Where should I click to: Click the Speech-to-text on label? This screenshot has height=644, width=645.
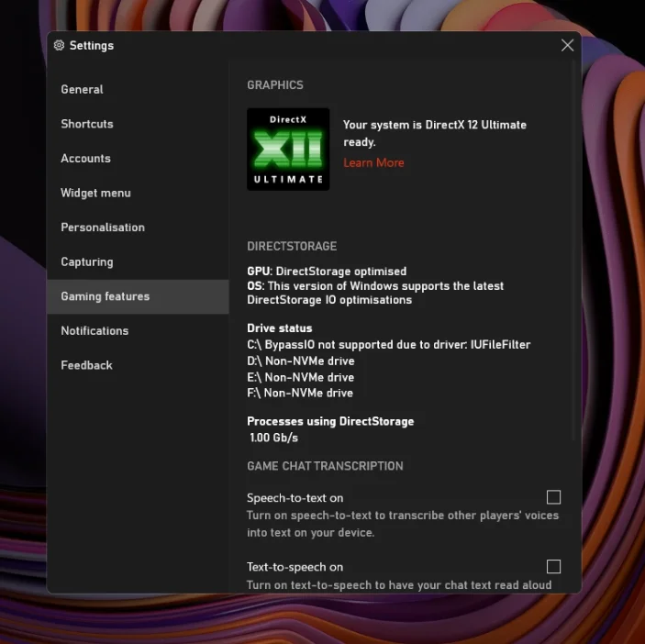(x=295, y=498)
